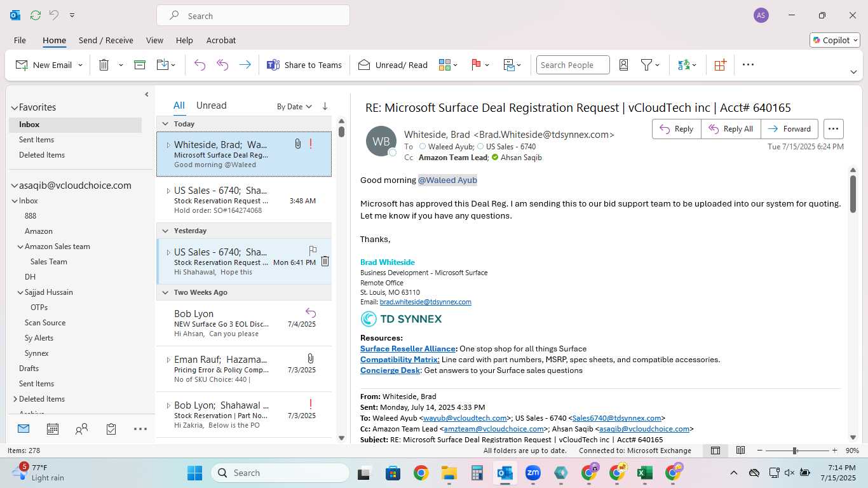Open the Acrobat tab
This screenshot has width=868, height=488.
coord(221,40)
